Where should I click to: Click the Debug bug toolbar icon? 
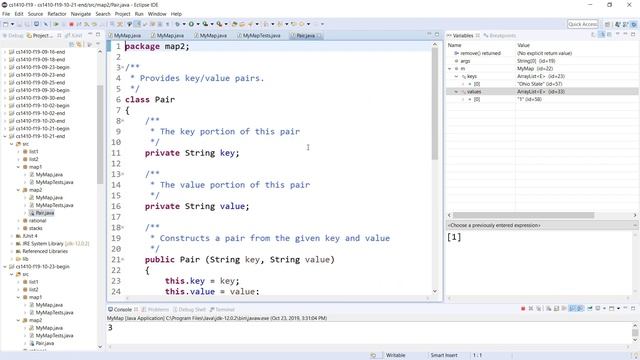click(x=177, y=24)
